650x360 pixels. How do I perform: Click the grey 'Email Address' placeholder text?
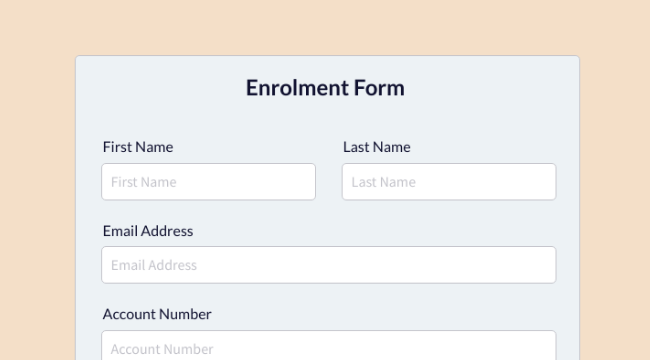tap(154, 265)
